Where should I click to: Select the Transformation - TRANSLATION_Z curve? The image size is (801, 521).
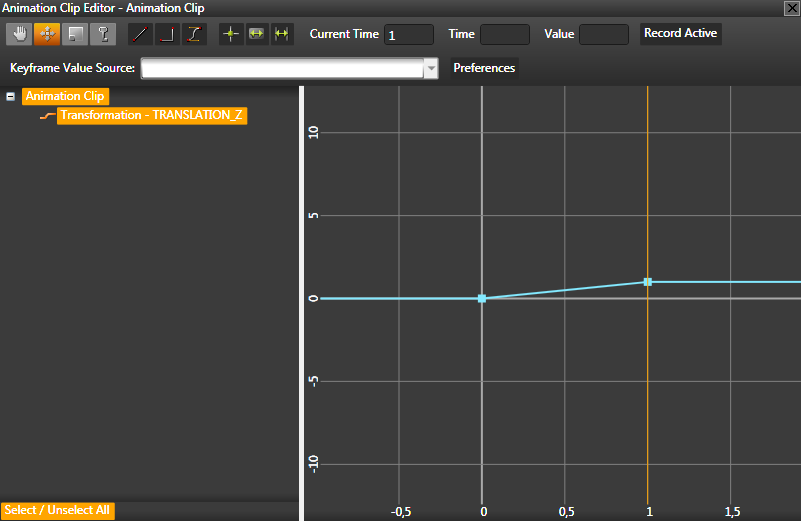[150, 115]
